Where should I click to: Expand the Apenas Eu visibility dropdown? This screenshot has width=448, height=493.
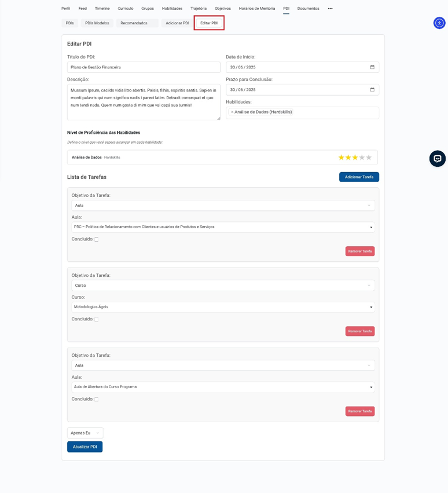(85, 433)
